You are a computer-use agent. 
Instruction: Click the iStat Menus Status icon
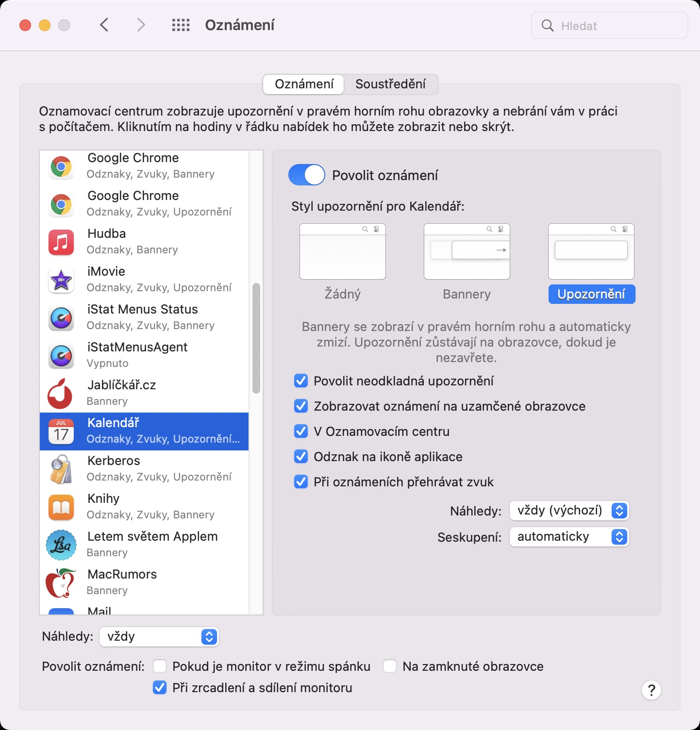tap(61, 318)
